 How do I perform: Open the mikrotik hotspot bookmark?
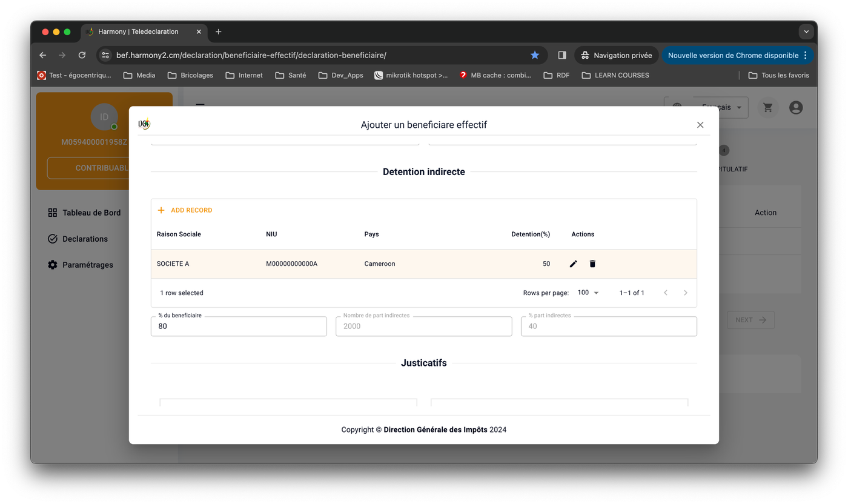(411, 75)
